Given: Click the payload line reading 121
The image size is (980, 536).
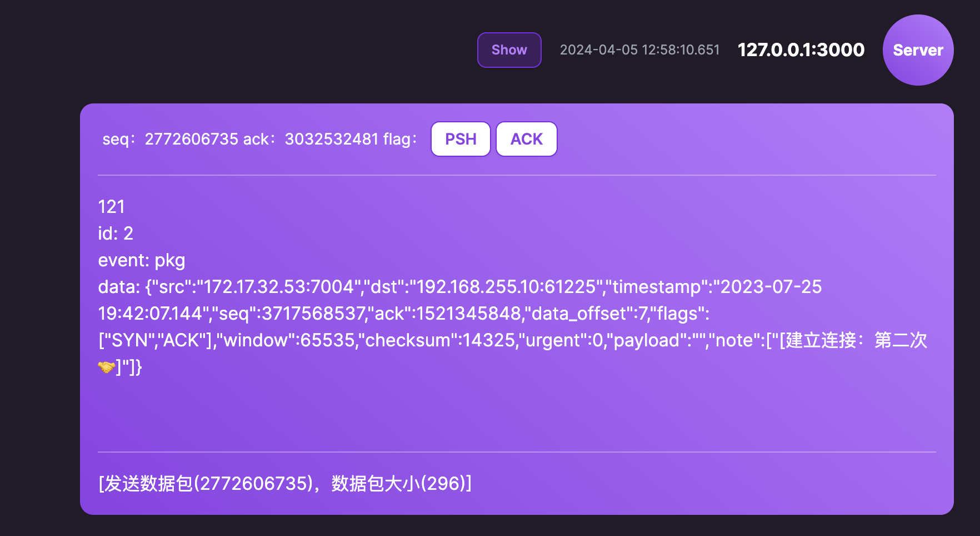Looking at the screenshot, I should point(112,207).
